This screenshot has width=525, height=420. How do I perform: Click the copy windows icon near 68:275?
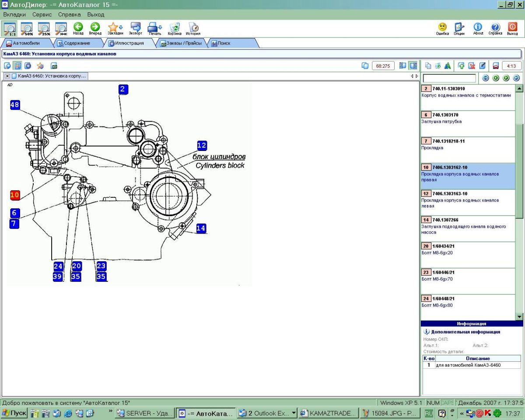[x=365, y=66]
